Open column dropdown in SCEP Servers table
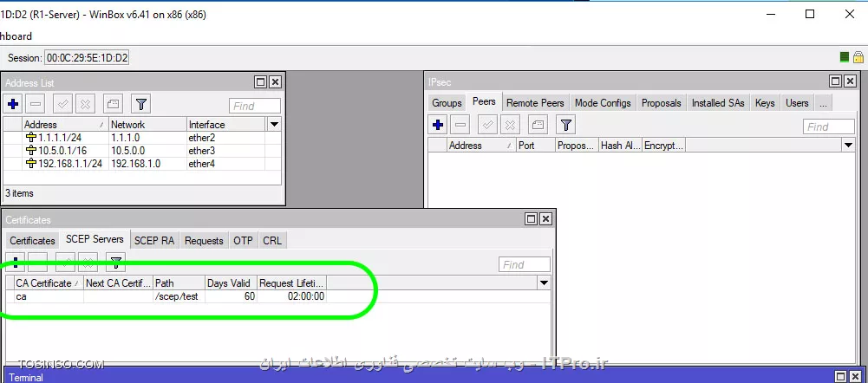 pos(545,282)
